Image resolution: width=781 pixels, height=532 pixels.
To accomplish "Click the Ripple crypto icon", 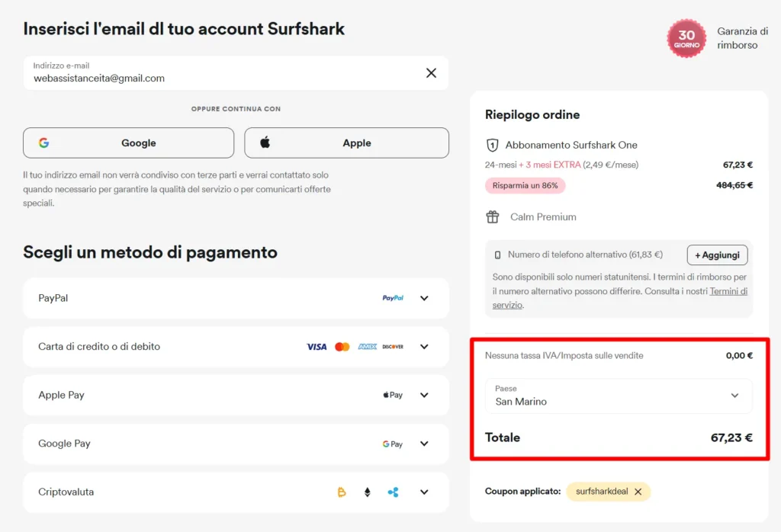I will tap(391, 492).
